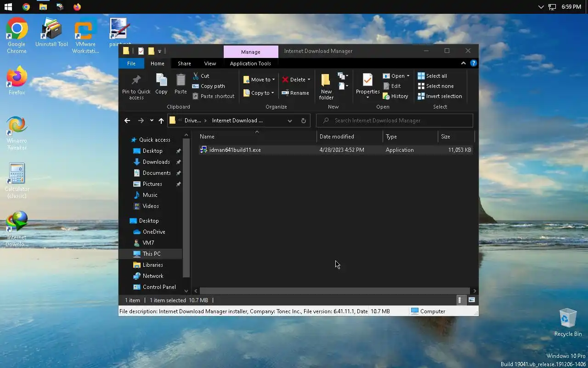
Task: Refresh the folder view
Action: (304, 121)
